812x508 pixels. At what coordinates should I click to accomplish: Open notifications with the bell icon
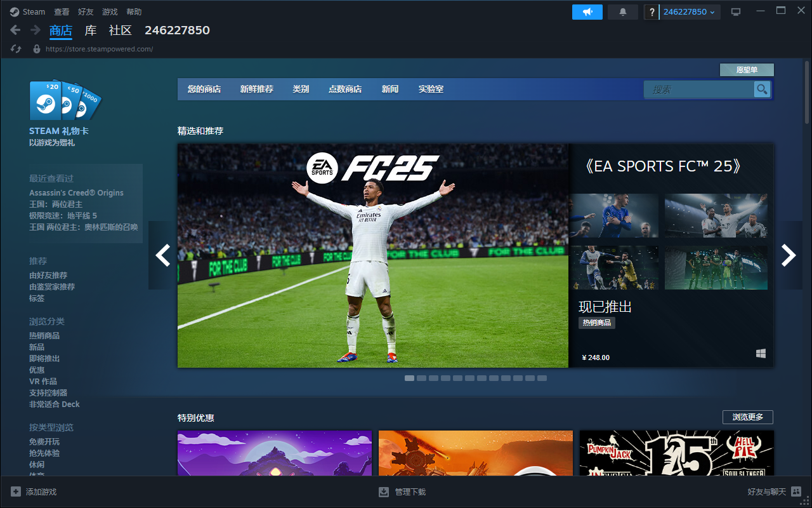pos(623,12)
